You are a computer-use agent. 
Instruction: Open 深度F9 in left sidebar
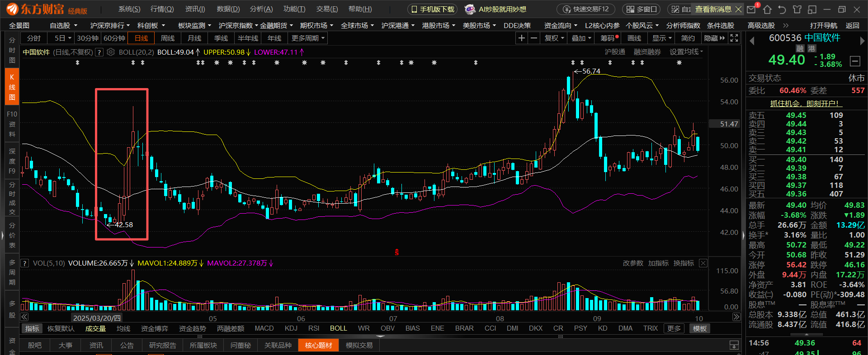pyautogui.click(x=12, y=161)
